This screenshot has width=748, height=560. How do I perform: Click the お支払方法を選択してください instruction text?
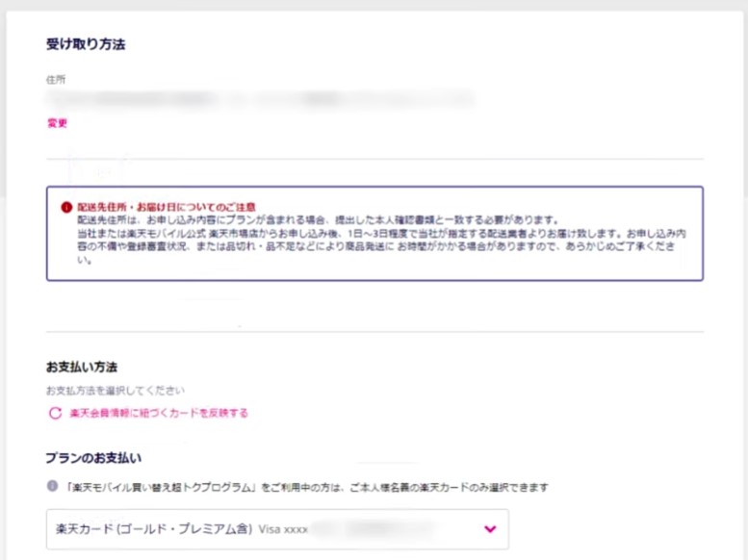pos(115,391)
